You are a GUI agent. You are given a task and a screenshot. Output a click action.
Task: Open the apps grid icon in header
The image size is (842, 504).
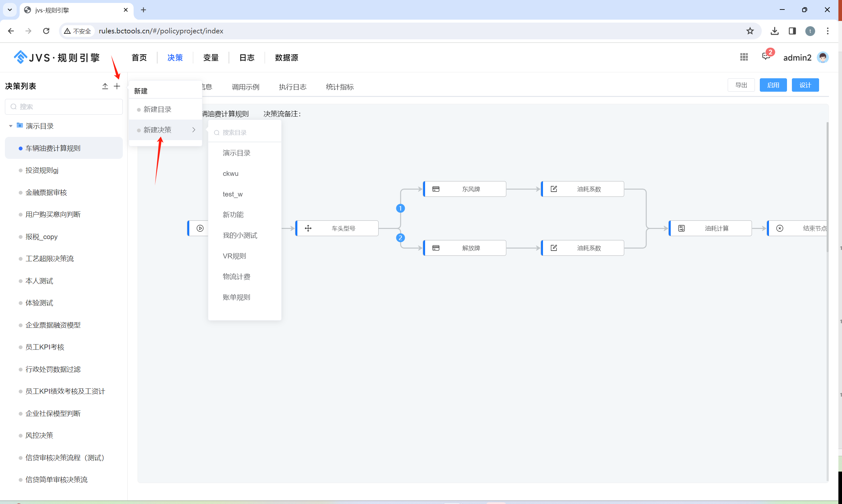point(744,57)
